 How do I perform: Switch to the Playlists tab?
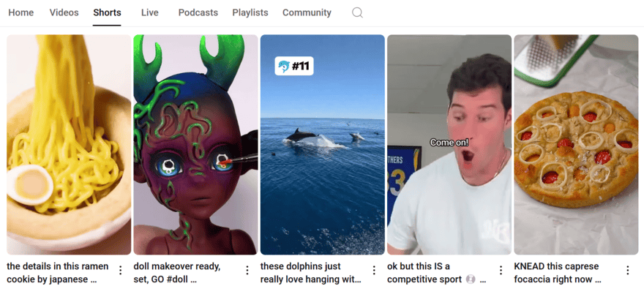tap(250, 12)
